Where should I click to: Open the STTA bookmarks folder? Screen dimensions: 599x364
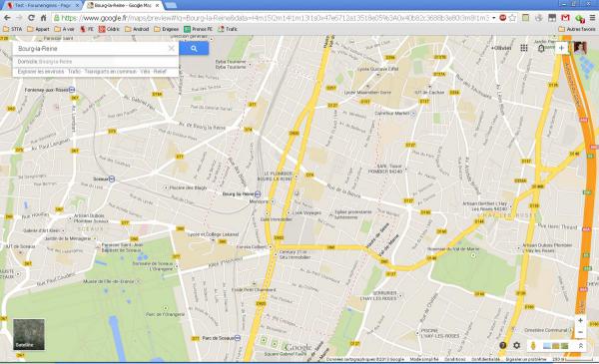12,29
